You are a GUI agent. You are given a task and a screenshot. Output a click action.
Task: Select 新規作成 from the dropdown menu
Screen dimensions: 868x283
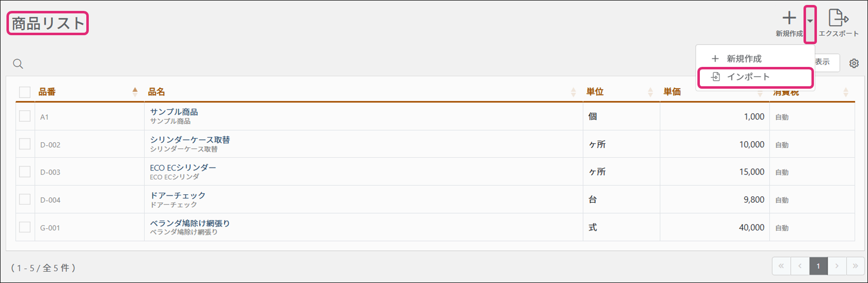tap(744, 58)
